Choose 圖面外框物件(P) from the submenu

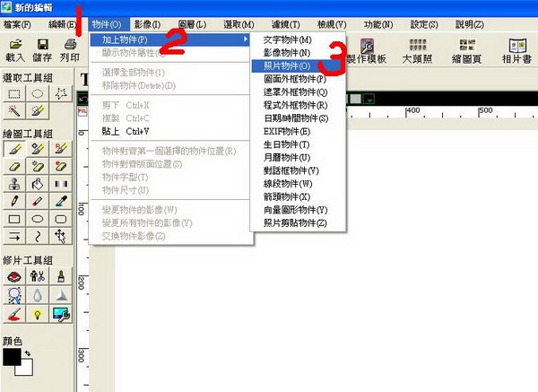coord(298,79)
